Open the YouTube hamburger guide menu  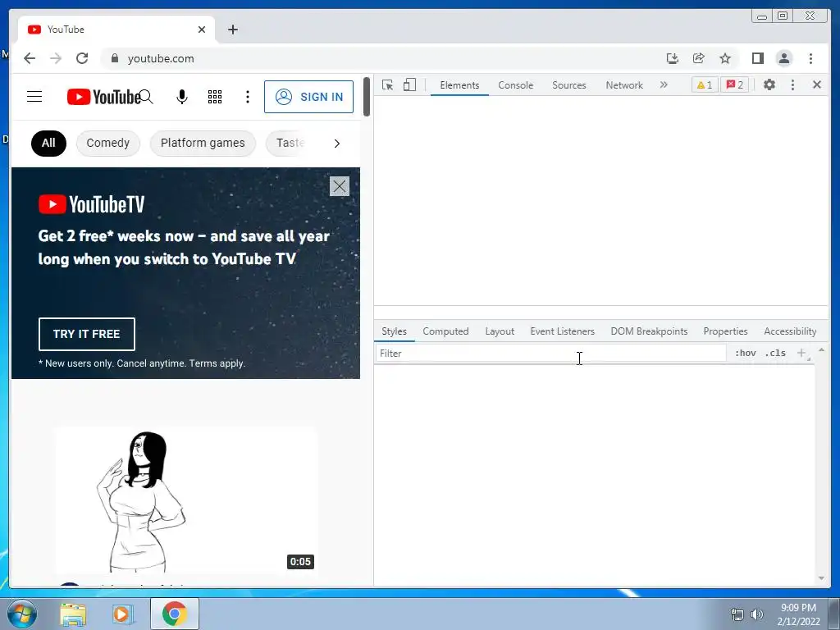tap(34, 97)
